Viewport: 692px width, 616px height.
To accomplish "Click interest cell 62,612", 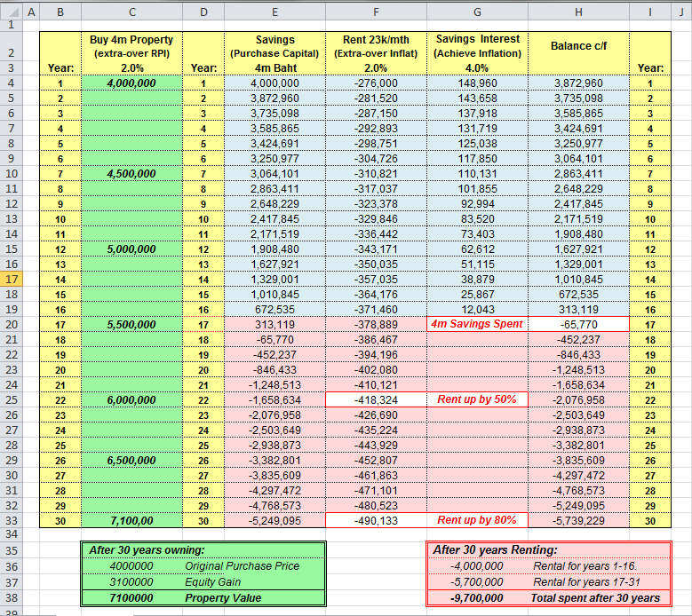I will pos(478,249).
